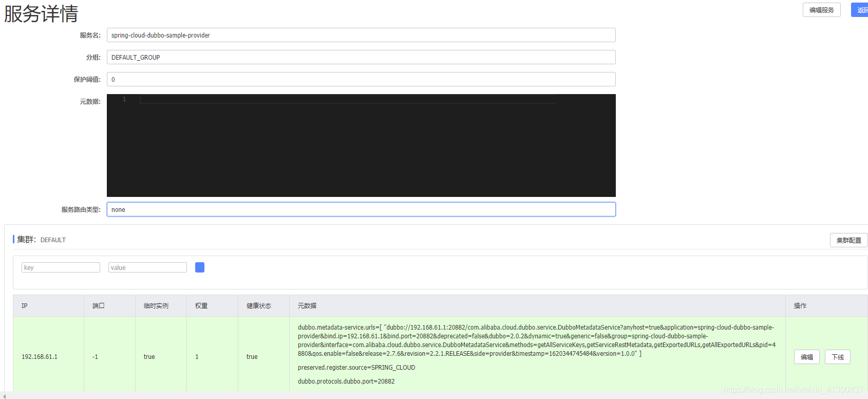Click the dubbo.metadata-service.urls metadata text
The width and height of the screenshot is (868, 399).
(x=537, y=340)
